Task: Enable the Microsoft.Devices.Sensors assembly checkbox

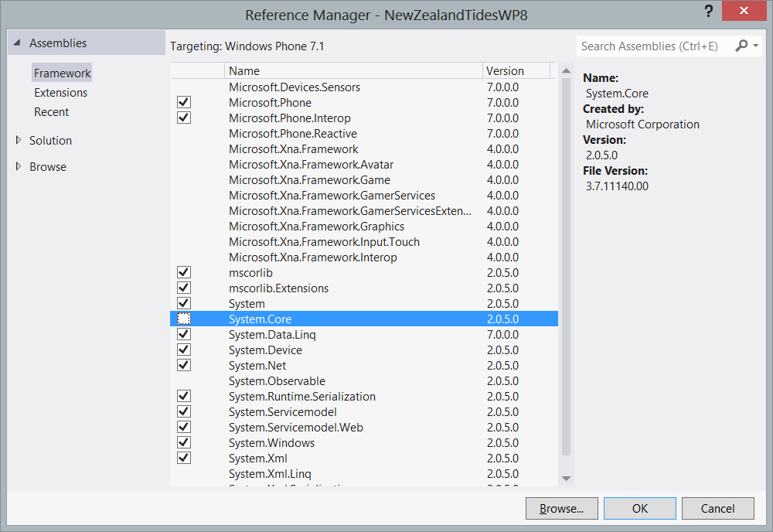Action: click(183, 87)
